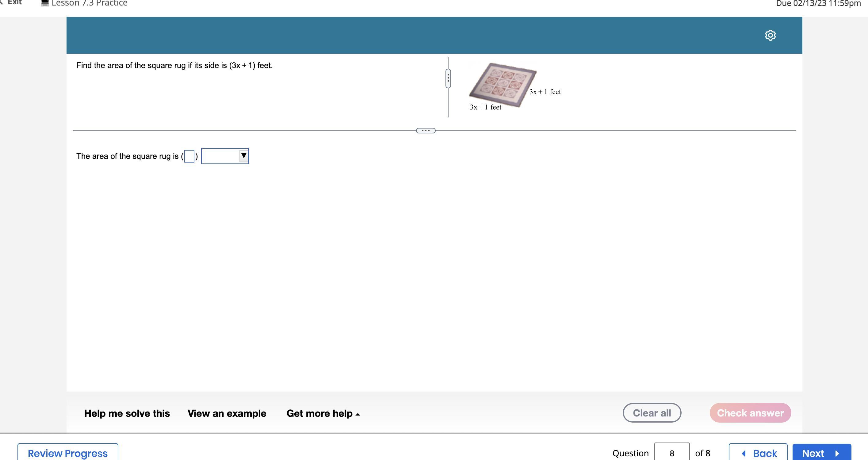This screenshot has width=868, height=460.
Task: Click the question number field
Action: [671, 453]
